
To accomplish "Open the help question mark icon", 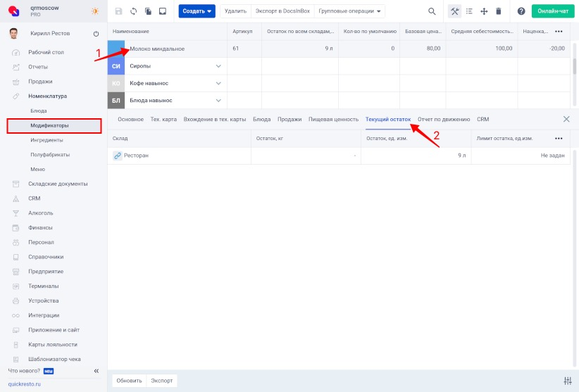I will (x=521, y=11).
